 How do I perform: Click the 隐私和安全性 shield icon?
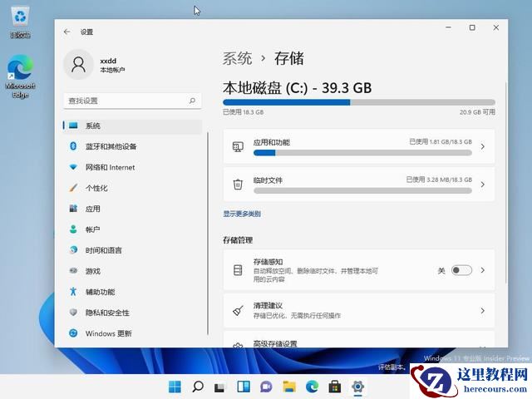[x=73, y=313]
